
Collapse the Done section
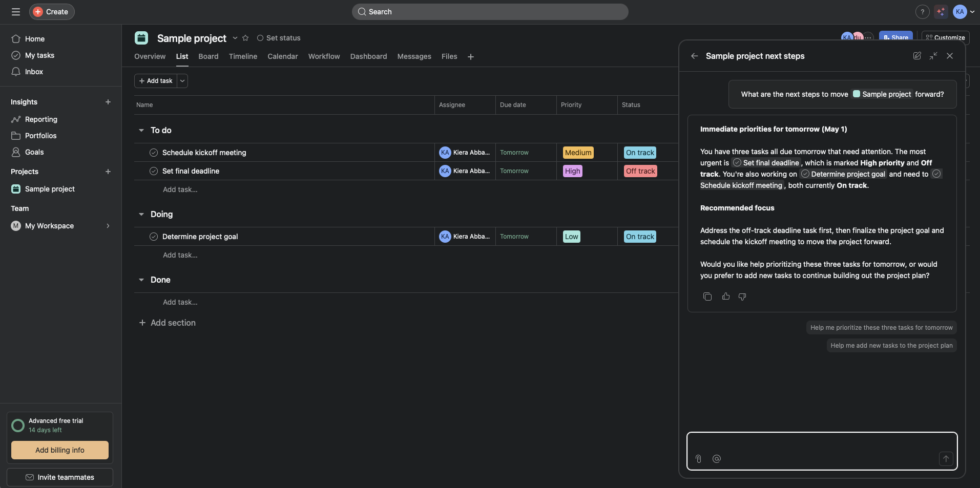[141, 280]
